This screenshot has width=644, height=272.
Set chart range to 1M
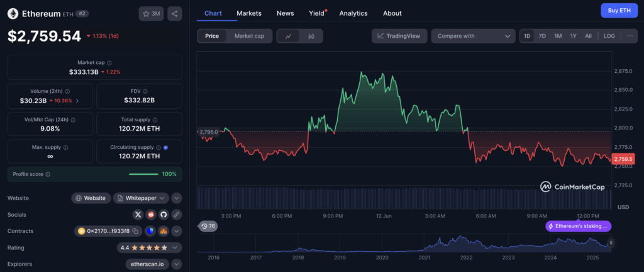pyautogui.click(x=558, y=36)
